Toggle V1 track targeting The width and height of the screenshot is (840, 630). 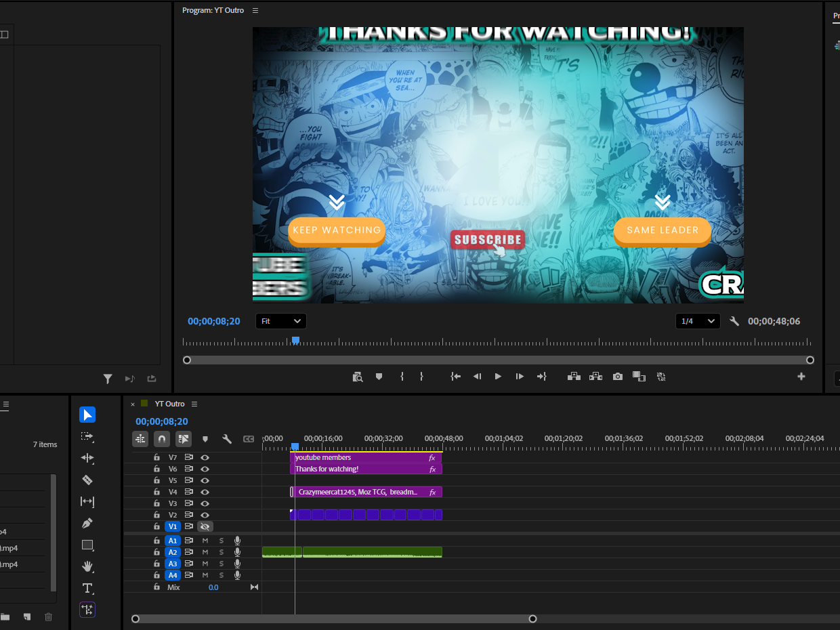point(173,526)
